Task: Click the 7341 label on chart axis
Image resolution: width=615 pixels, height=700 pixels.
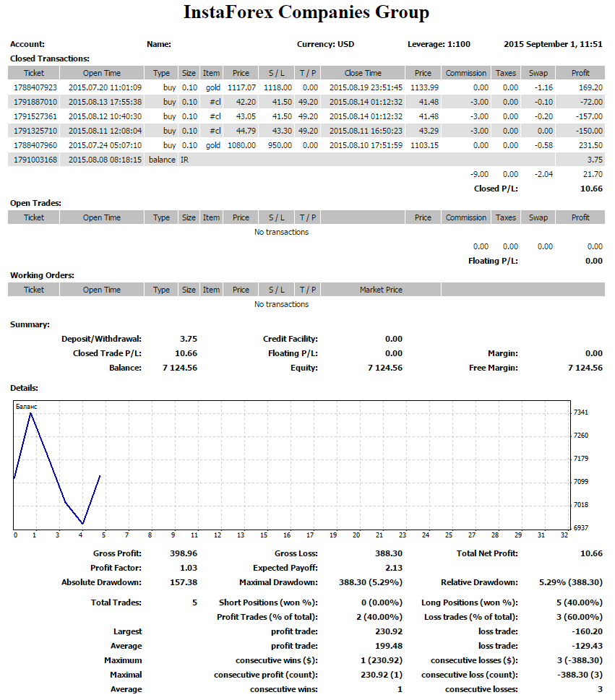Action: 581,412
